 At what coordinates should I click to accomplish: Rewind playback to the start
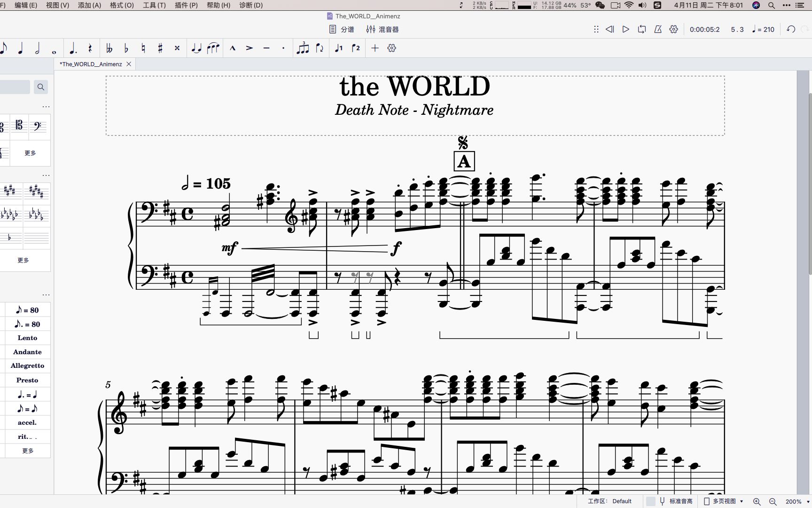(x=610, y=29)
